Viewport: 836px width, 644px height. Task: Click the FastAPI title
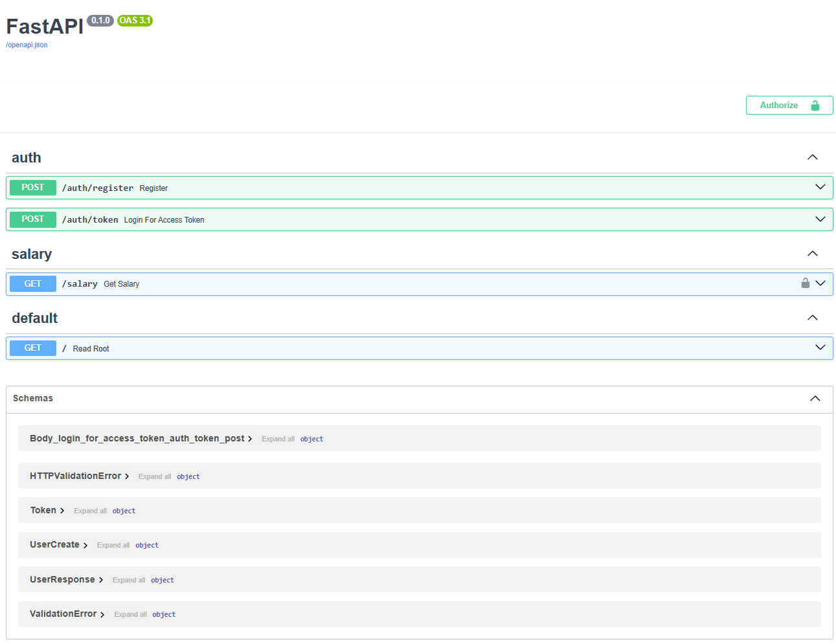(45, 27)
